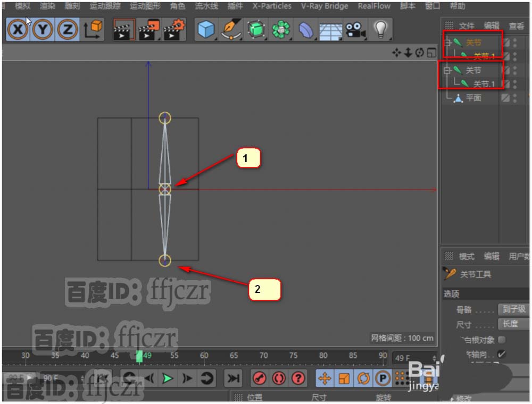Click the red Record Active Objects key button
This screenshot has height=404, width=532.
(260, 378)
